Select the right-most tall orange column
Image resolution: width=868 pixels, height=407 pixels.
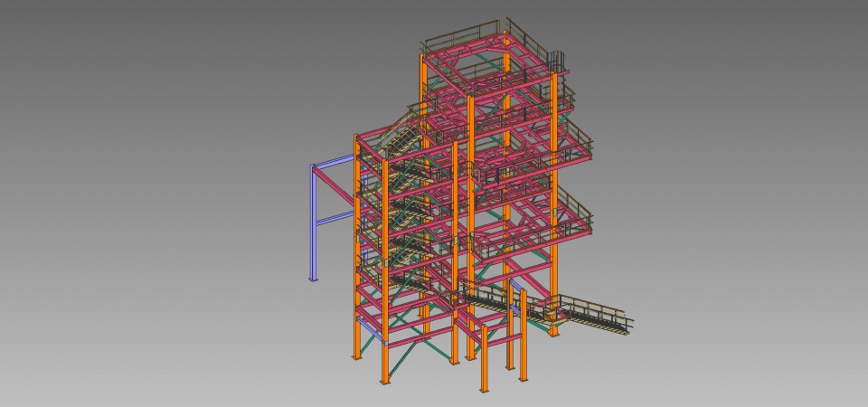pos(553,181)
